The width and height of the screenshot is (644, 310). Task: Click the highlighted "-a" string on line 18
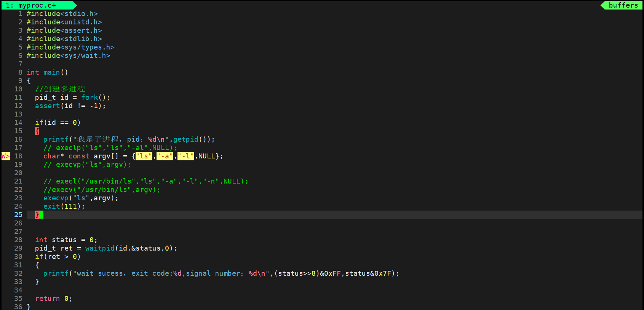[x=165, y=156]
